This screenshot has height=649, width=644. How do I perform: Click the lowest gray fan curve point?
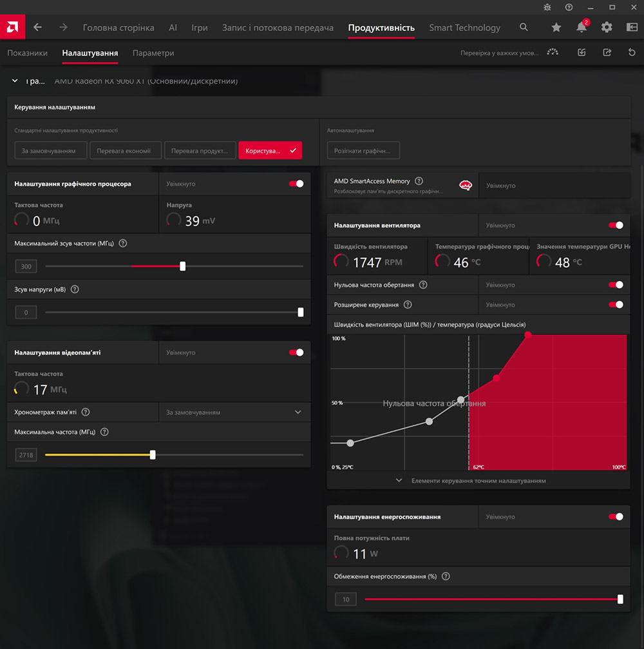pyautogui.click(x=350, y=443)
